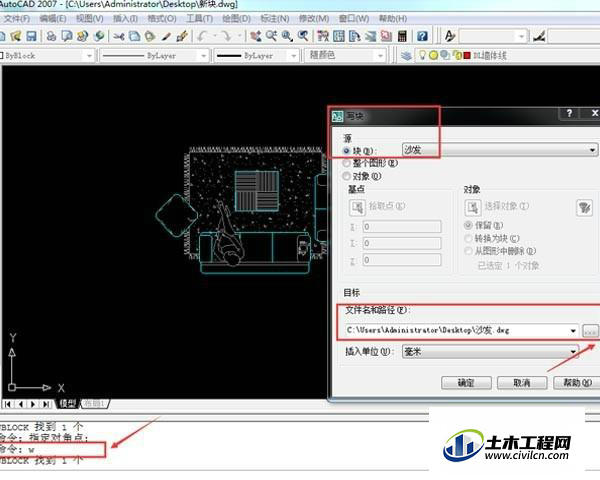
Task: Toggle the layer lock icon
Action: coord(457,56)
